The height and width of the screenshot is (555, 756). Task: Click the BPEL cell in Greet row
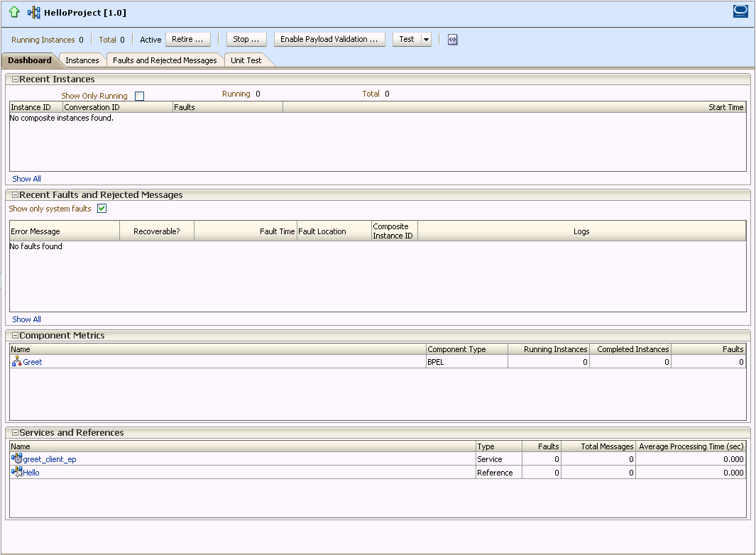click(x=466, y=362)
